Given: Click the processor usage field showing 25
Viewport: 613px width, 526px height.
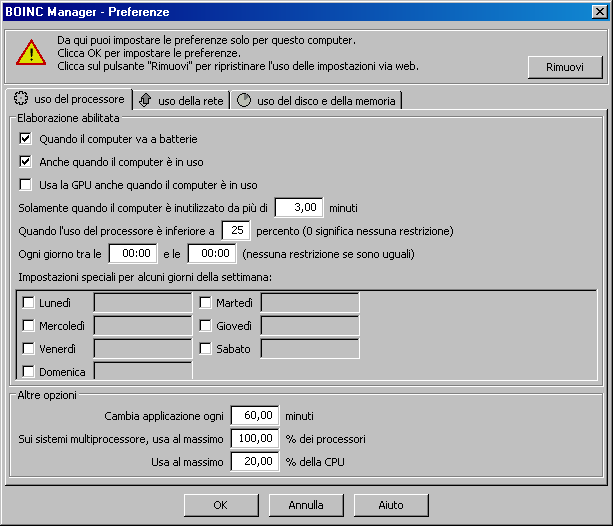Looking at the screenshot, I should (x=236, y=230).
